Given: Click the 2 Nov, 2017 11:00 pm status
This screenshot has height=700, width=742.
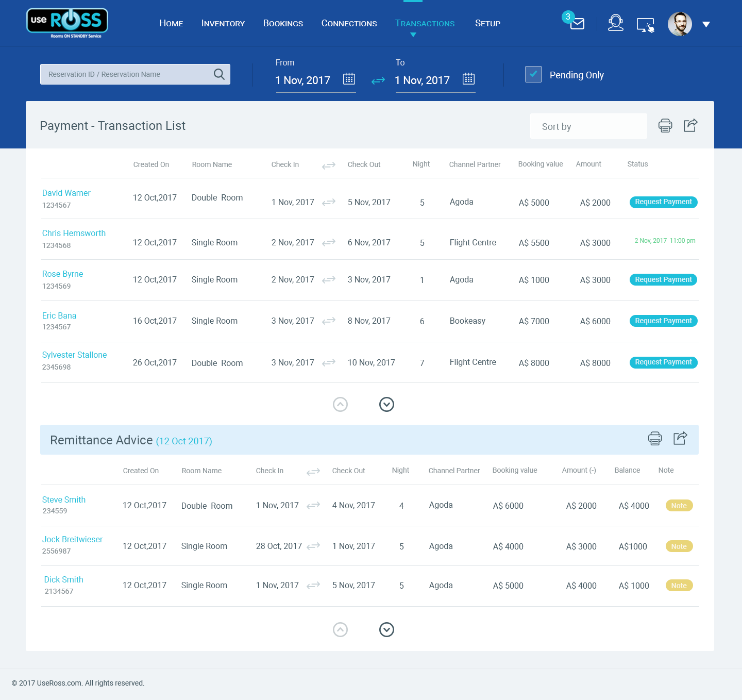Looking at the screenshot, I should pyautogui.click(x=665, y=241).
